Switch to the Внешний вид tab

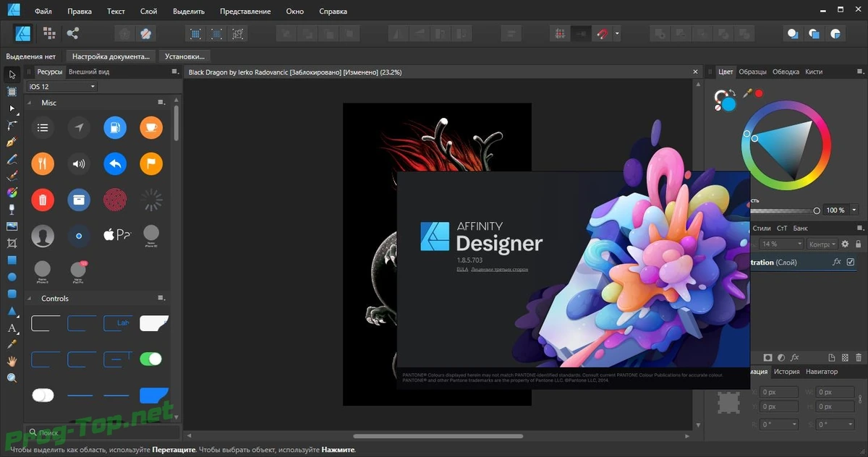tap(89, 72)
